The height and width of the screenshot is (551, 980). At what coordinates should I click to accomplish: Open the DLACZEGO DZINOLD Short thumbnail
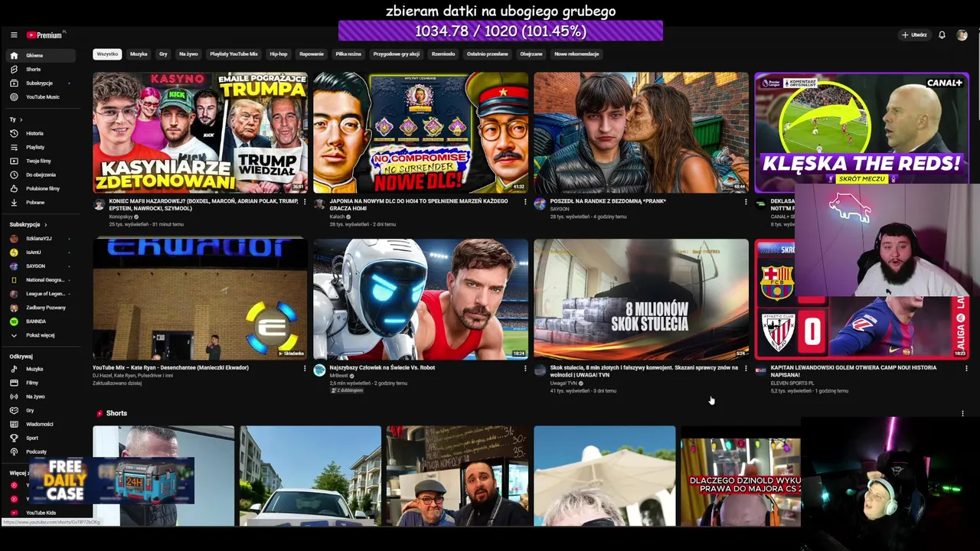(740, 476)
